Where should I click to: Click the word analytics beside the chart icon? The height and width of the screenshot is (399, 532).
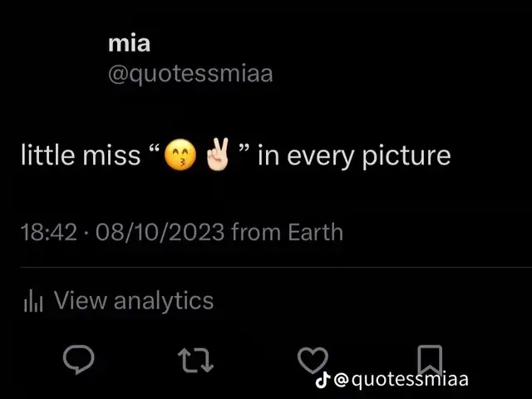(164, 302)
